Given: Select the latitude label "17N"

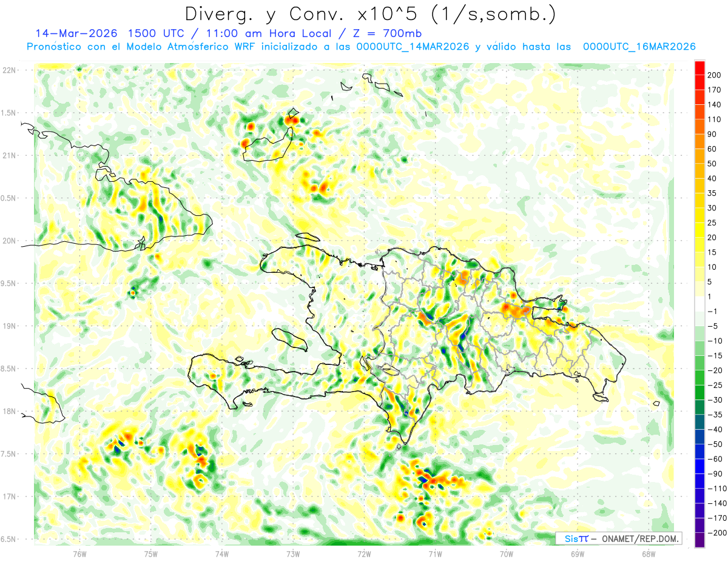Looking at the screenshot, I should (9, 497).
